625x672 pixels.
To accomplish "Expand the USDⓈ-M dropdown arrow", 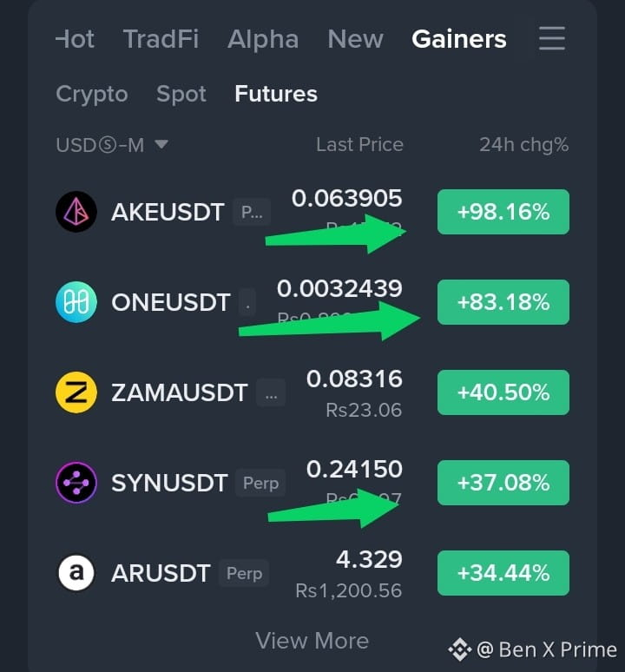I will point(161,144).
